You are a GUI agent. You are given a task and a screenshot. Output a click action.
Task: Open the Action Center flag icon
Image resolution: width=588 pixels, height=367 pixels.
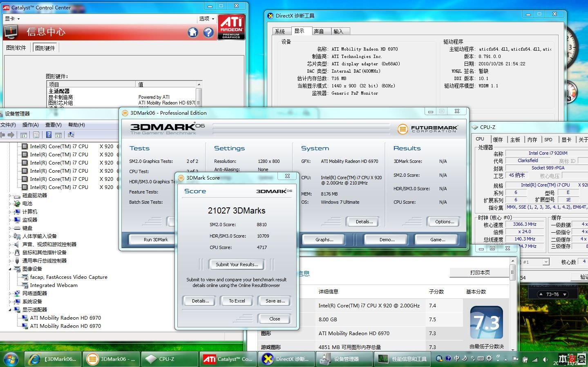tap(516, 360)
